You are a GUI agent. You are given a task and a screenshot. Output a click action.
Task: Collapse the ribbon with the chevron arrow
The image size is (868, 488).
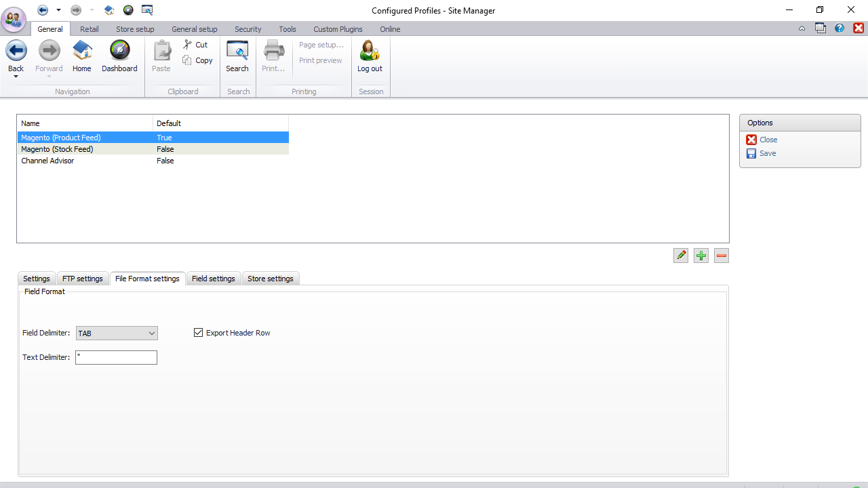pos(802,28)
